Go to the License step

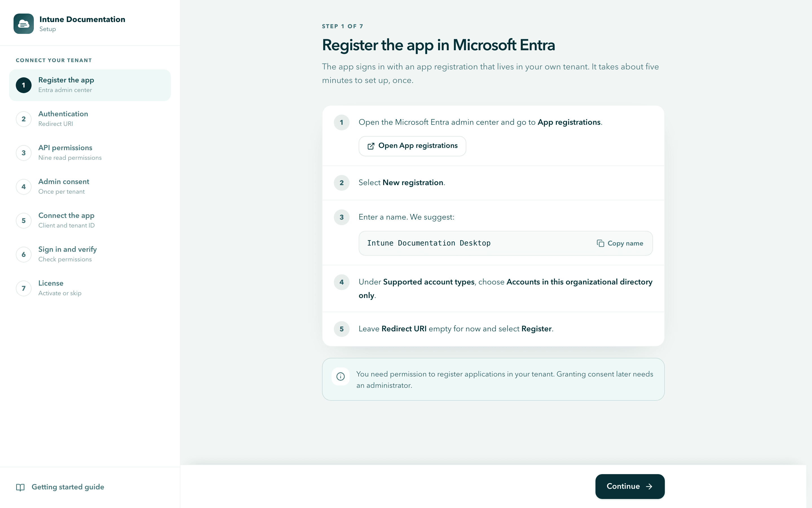[x=90, y=288]
